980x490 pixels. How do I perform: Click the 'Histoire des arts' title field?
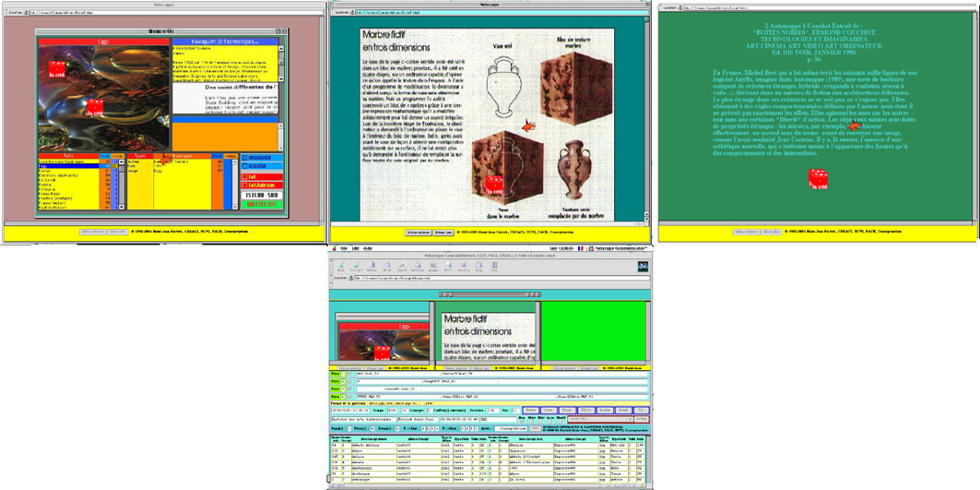[x=364, y=419]
